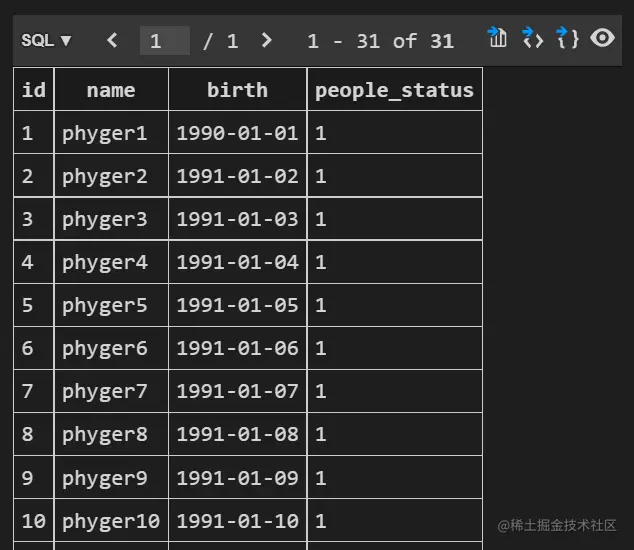This screenshot has width=634, height=550.
Task: Click birth date 1991-01-04
Action: point(237,262)
